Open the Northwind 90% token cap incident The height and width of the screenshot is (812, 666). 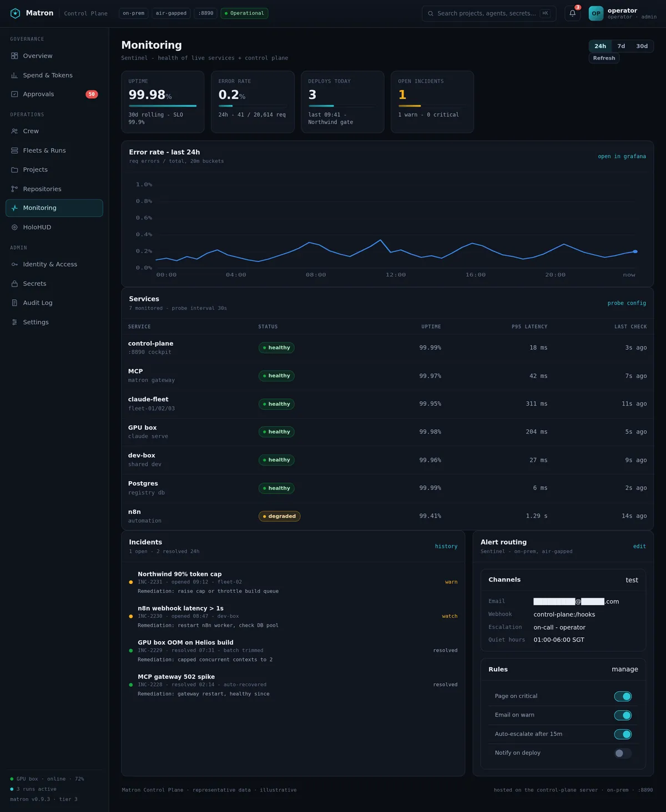[293, 582]
